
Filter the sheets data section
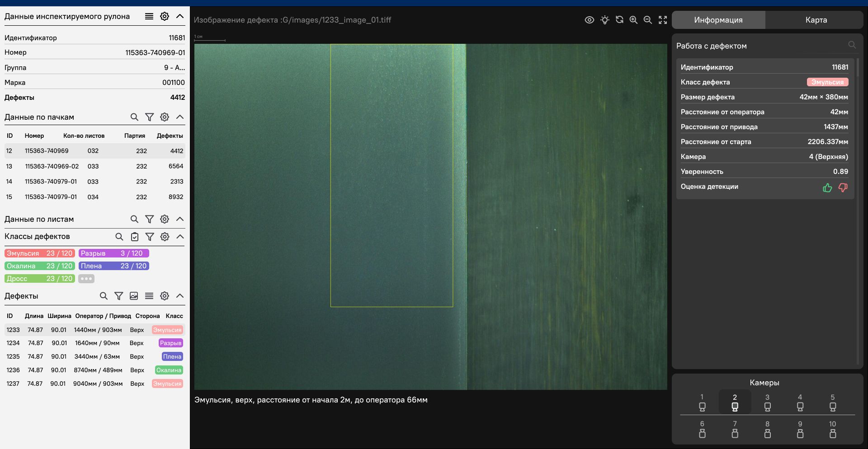pos(149,219)
